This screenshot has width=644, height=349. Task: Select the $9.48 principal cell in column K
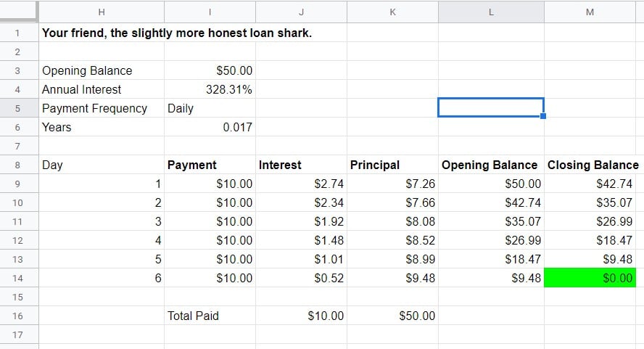[392, 279]
